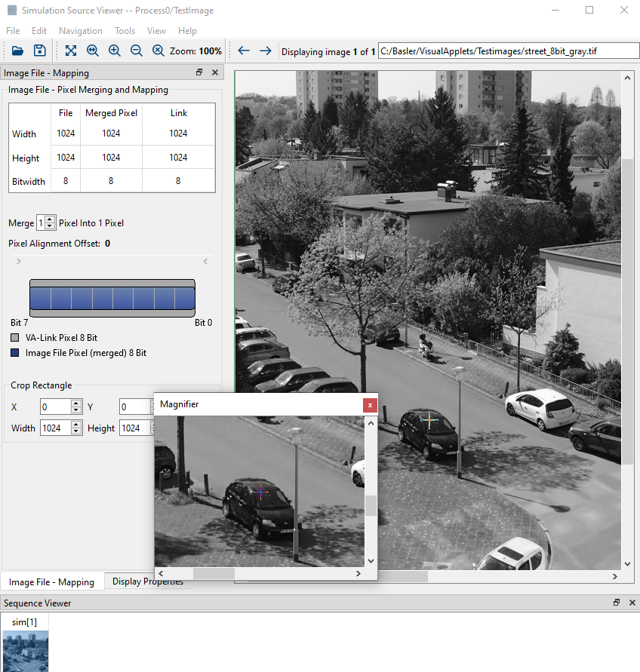Go to next image with right arrow
This screenshot has height=672, width=640.
point(266,51)
